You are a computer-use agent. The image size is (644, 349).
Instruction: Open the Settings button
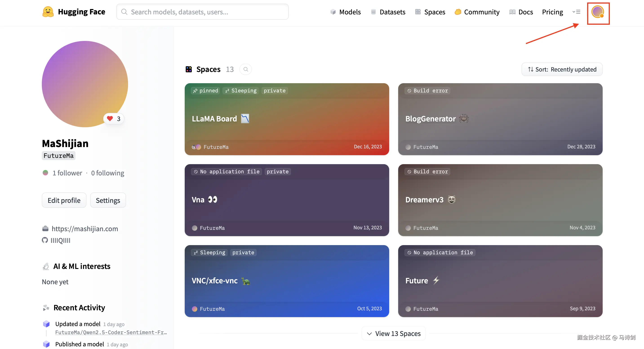click(108, 200)
